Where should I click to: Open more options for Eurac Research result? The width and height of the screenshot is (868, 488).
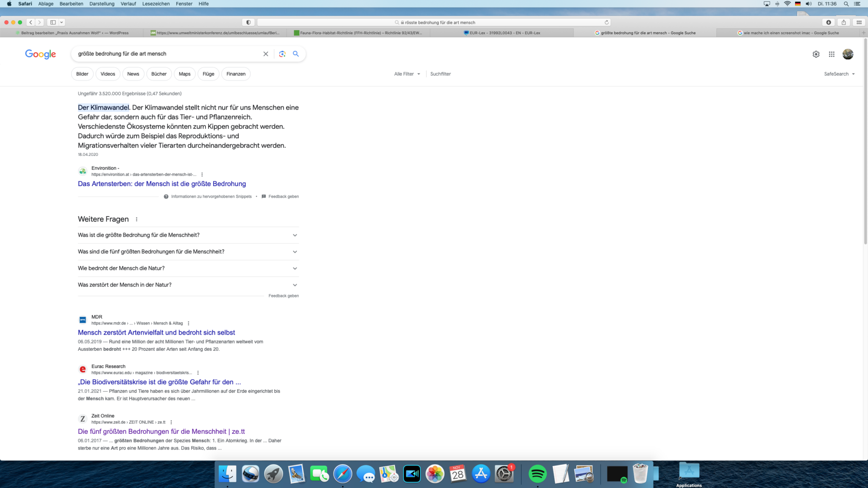(198, 373)
